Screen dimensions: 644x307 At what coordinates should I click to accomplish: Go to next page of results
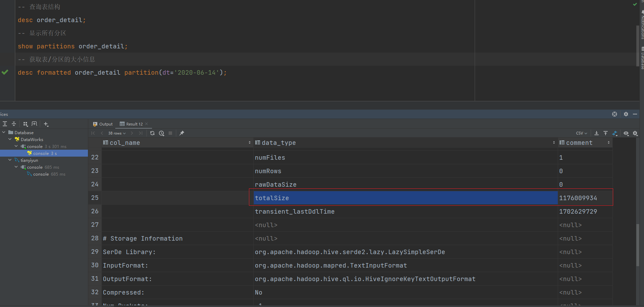click(x=132, y=133)
